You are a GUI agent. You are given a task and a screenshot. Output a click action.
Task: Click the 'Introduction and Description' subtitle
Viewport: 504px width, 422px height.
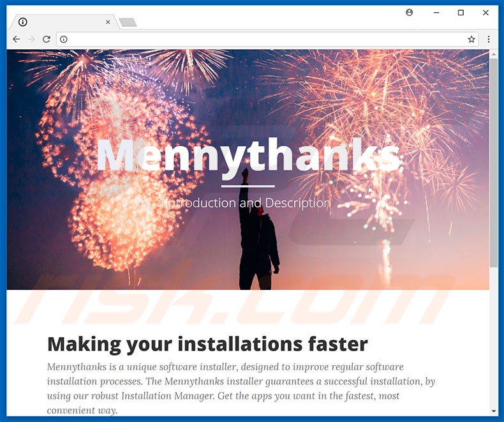[x=248, y=203]
